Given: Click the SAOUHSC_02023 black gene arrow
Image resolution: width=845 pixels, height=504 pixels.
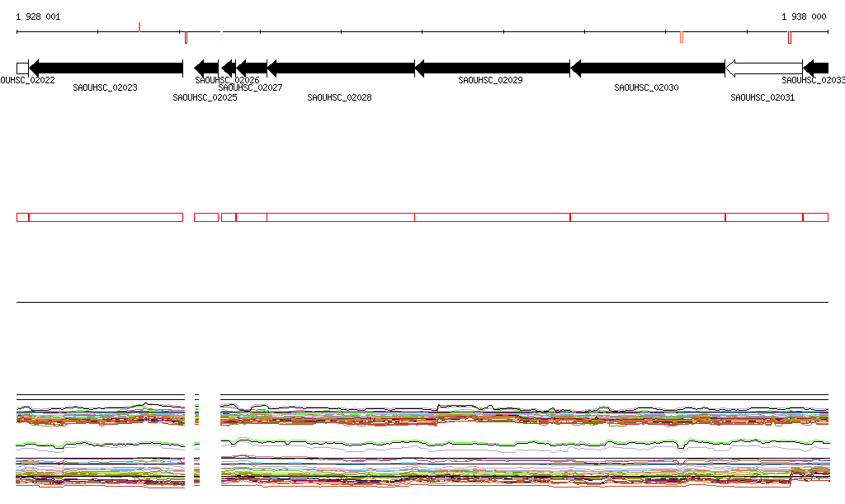Looking at the screenshot, I should point(106,68).
